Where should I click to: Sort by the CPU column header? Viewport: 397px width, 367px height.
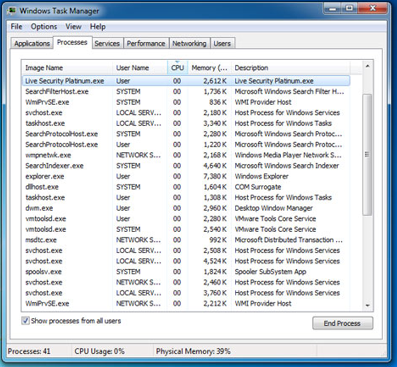[x=177, y=68]
